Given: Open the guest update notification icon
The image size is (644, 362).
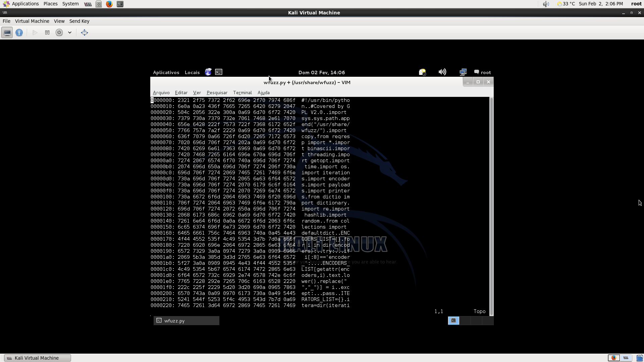Looking at the screenshot, I should [422, 72].
